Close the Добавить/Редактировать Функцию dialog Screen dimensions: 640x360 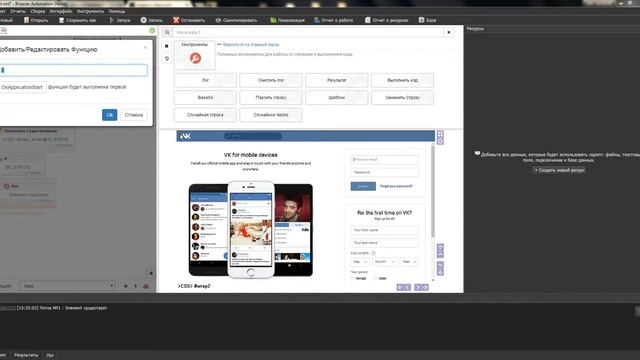(x=145, y=48)
